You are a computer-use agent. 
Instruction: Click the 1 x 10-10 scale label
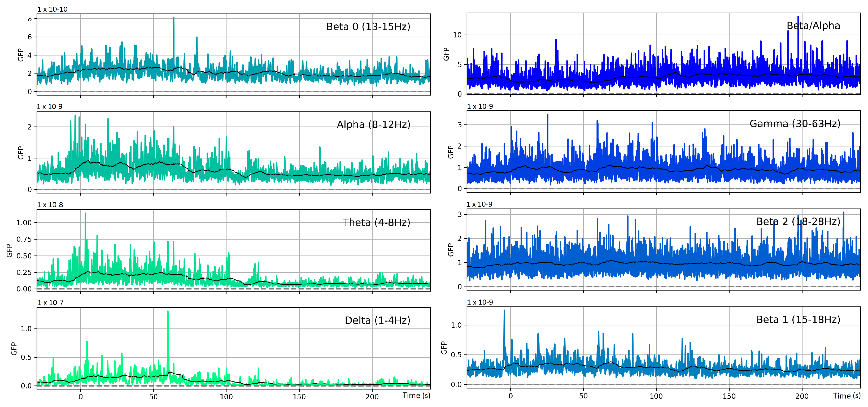click(52, 9)
